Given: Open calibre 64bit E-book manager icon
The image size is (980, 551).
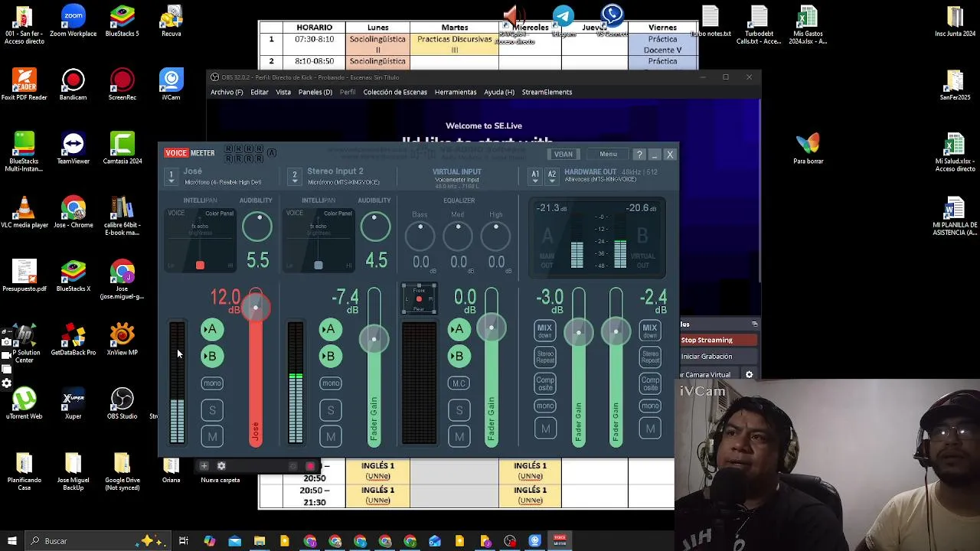Looking at the screenshot, I should coord(122,216).
